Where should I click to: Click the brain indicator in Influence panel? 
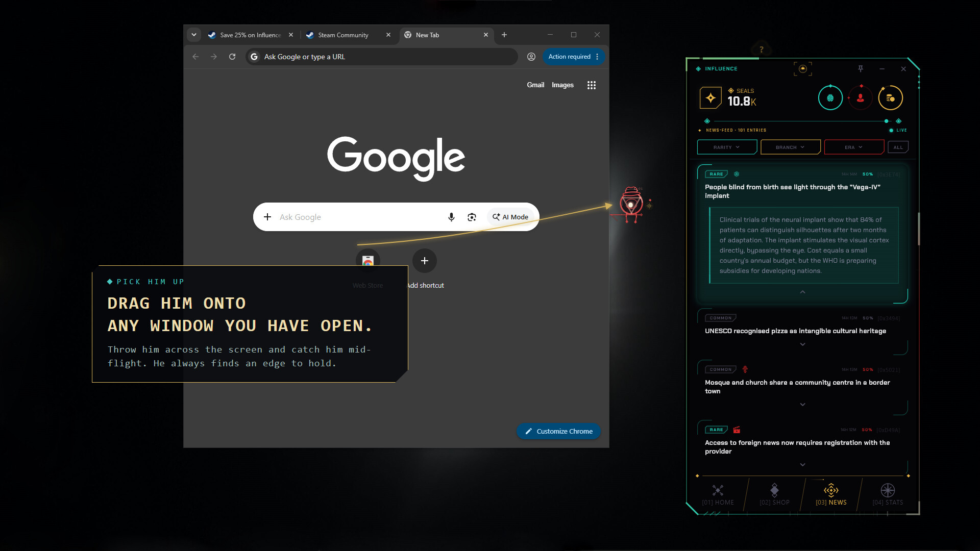click(x=830, y=98)
